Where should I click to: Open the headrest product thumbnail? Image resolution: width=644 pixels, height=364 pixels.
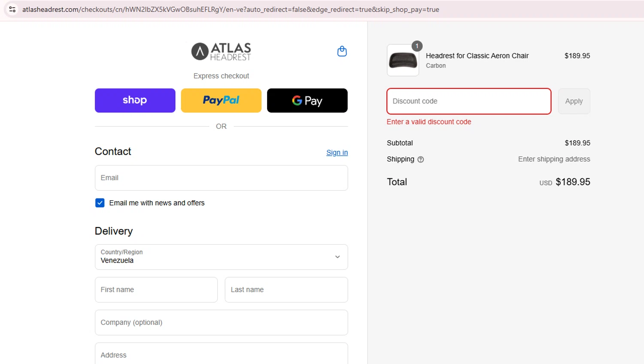pyautogui.click(x=403, y=60)
